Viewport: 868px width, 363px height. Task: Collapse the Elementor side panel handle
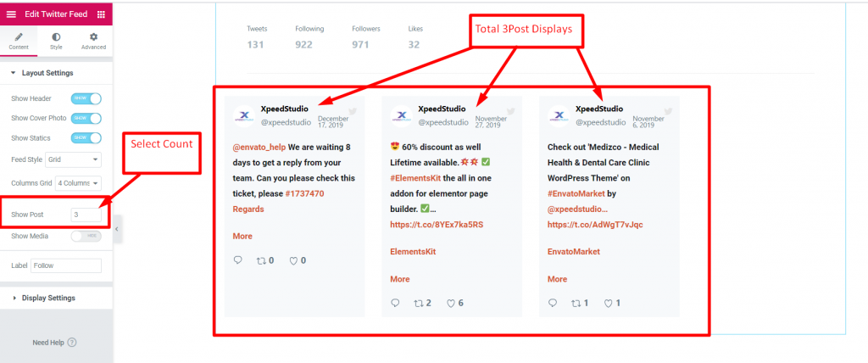[117, 228]
